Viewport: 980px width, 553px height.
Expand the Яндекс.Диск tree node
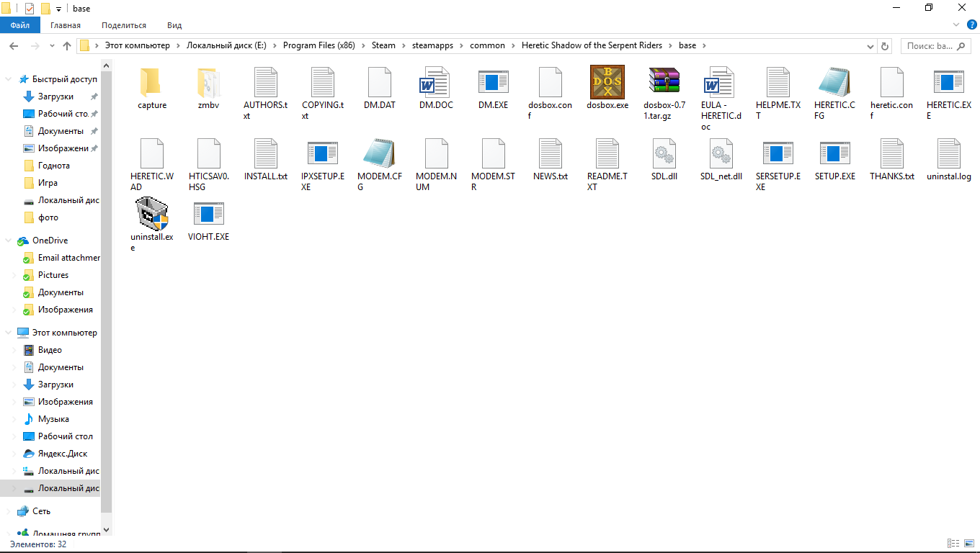(x=14, y=454)
